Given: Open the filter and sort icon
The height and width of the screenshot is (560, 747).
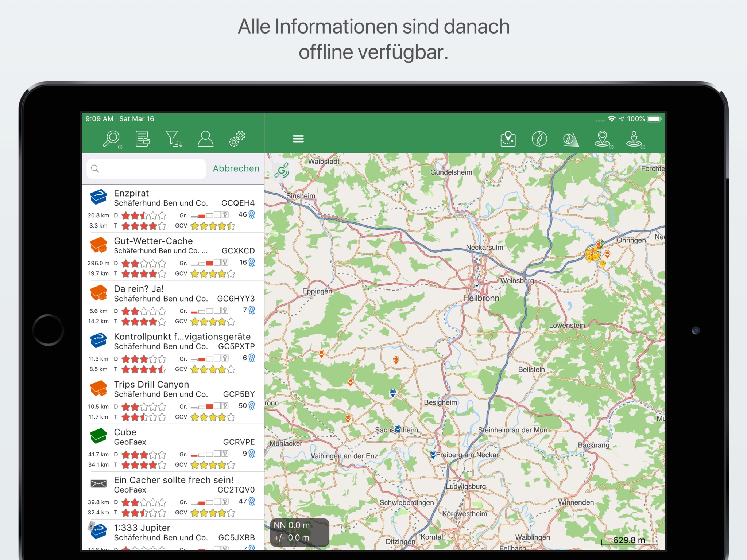Looking at the screenshot, I should (174, 139).
